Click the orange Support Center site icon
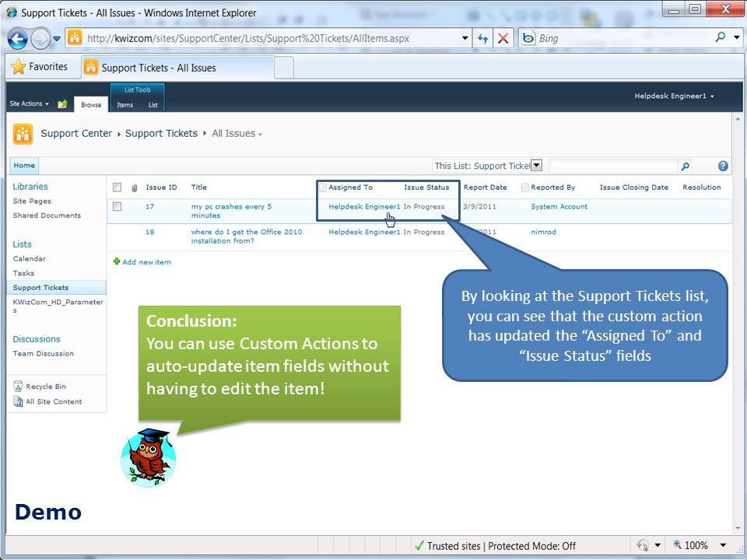747x560 pixels. [x=23, y=134]
